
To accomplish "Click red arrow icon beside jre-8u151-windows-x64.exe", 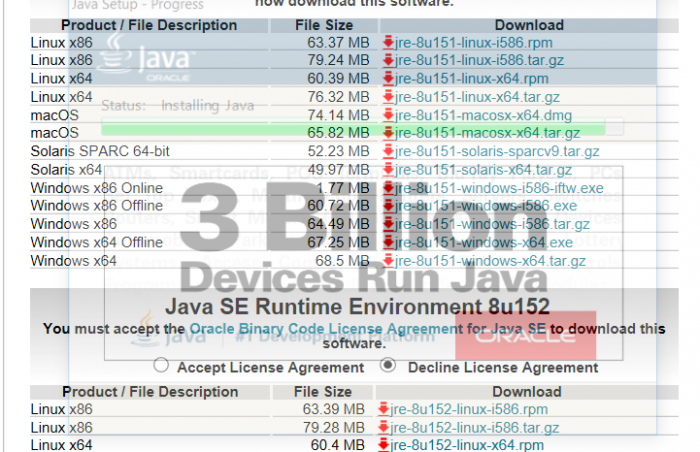I will pos(388,242).
